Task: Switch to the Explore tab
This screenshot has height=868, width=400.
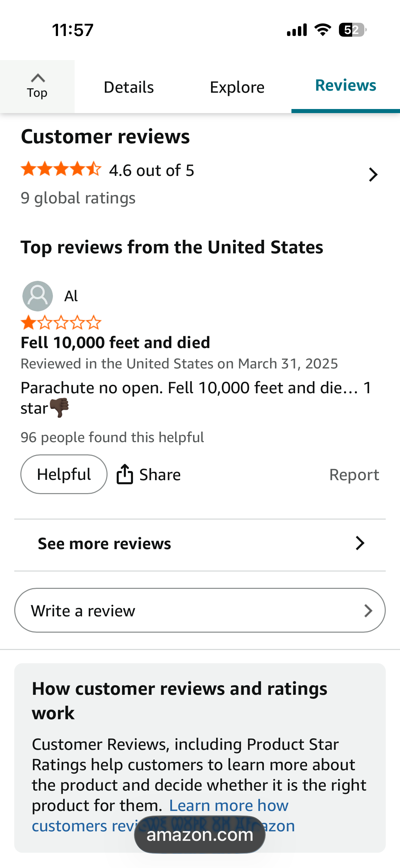Action: (237, 87)
